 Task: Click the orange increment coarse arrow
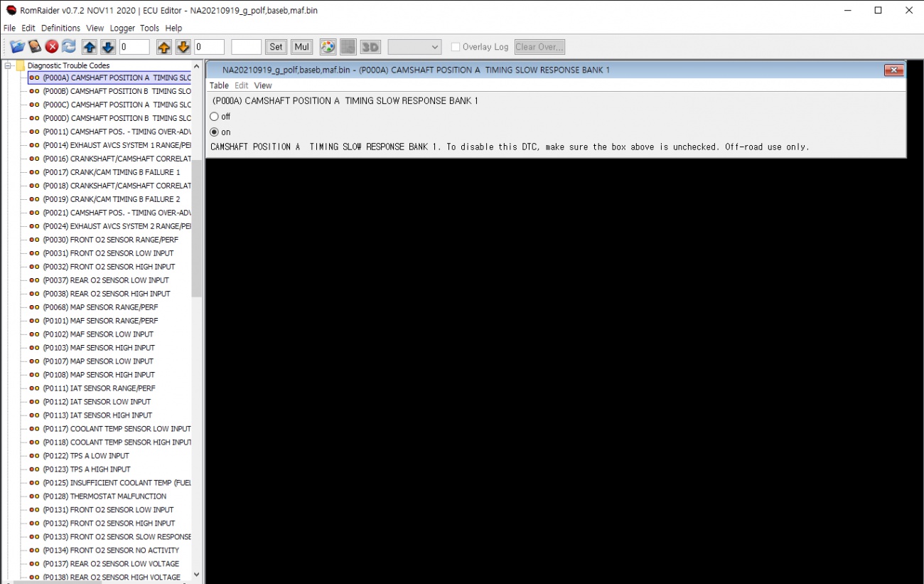(164, 47)
